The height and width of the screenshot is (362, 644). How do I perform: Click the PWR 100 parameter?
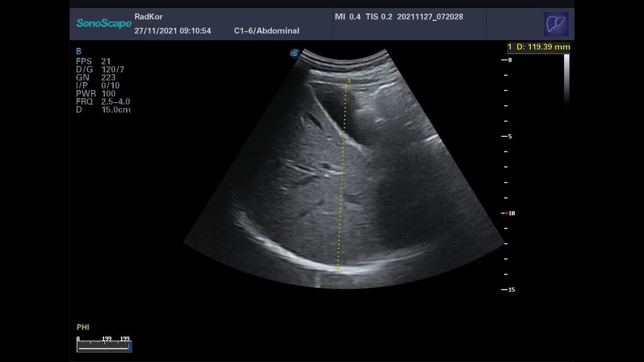tap(96, 94)
